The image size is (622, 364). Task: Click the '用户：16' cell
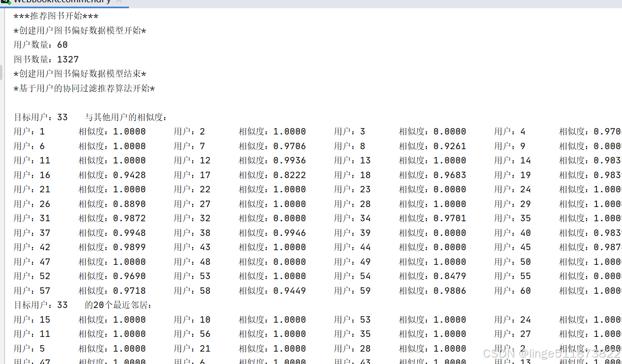(x=32, y=175)
